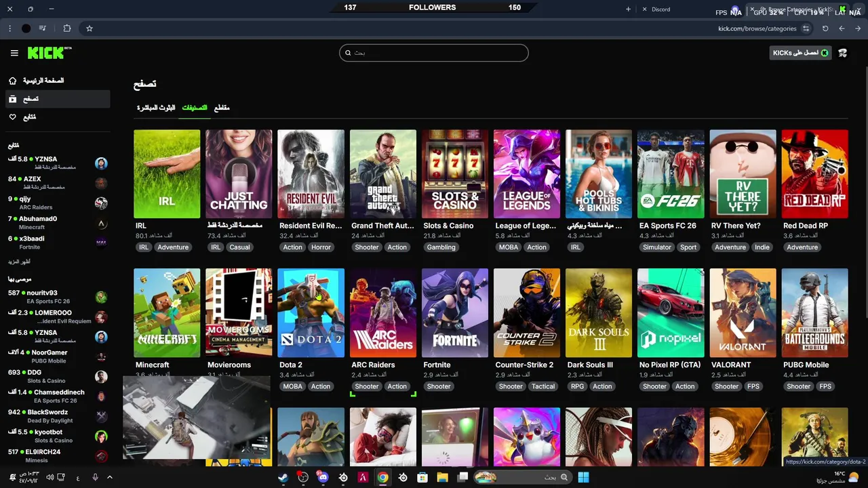This screenshot has height=488, width=868.
Task: Switch to the Discord browser tab
Action: pyautogui.click(x=661, y=9)
